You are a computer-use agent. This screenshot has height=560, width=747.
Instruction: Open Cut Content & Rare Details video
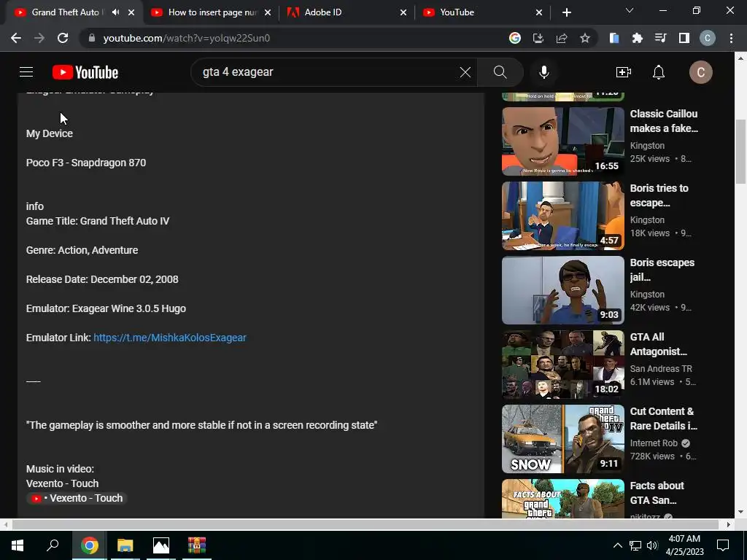coord(663,418)
